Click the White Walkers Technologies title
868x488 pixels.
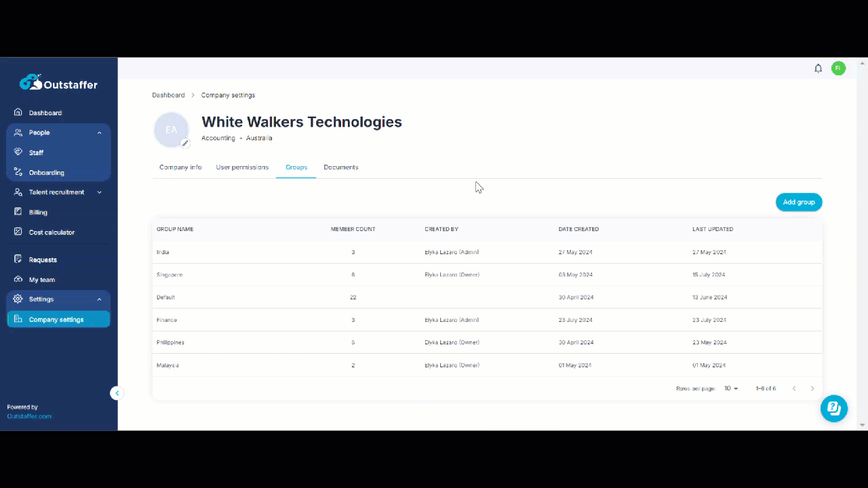coord(302,122)
